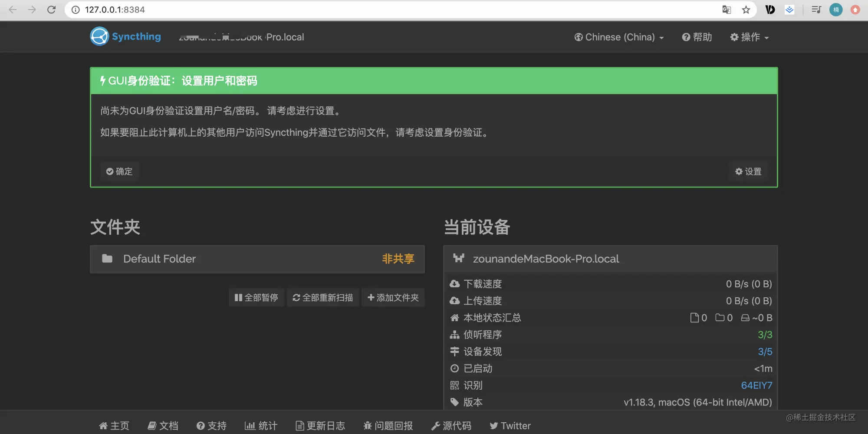
Task: Click the 非共享 status label
Action: pos(398,259)
